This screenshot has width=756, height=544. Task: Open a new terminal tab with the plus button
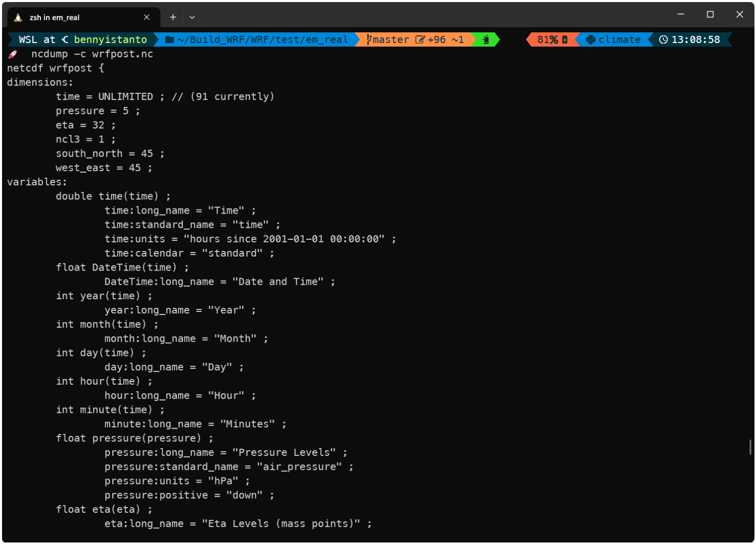tap(172, 17)
